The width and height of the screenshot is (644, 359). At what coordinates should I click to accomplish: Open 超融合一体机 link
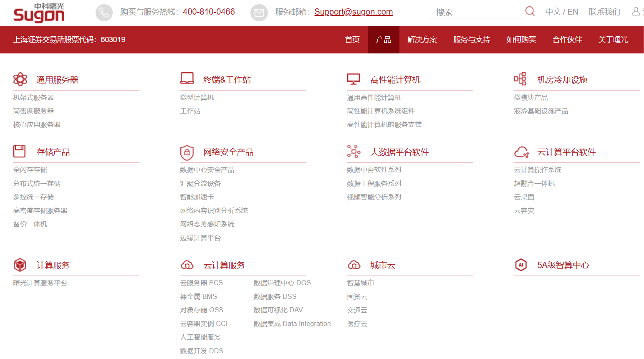[534, 183]
